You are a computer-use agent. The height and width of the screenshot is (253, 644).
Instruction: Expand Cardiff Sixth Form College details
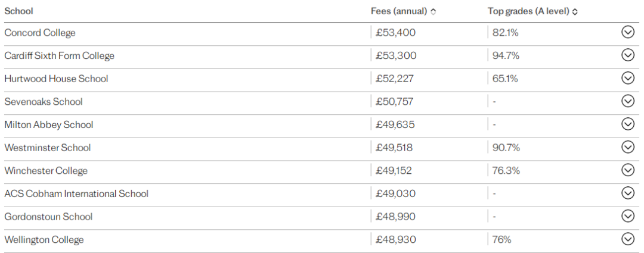click(x=627, y=55)
